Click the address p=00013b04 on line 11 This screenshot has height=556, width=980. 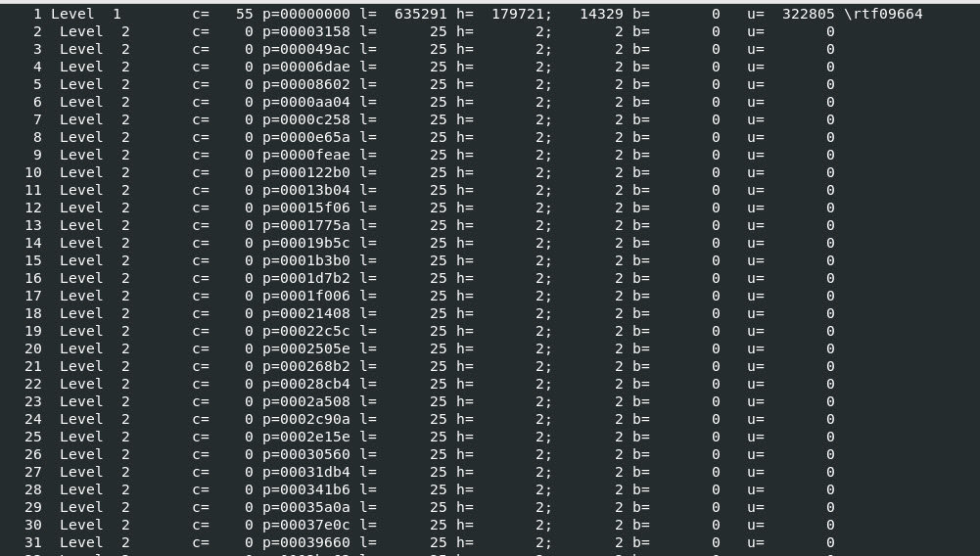click(305, 190)
